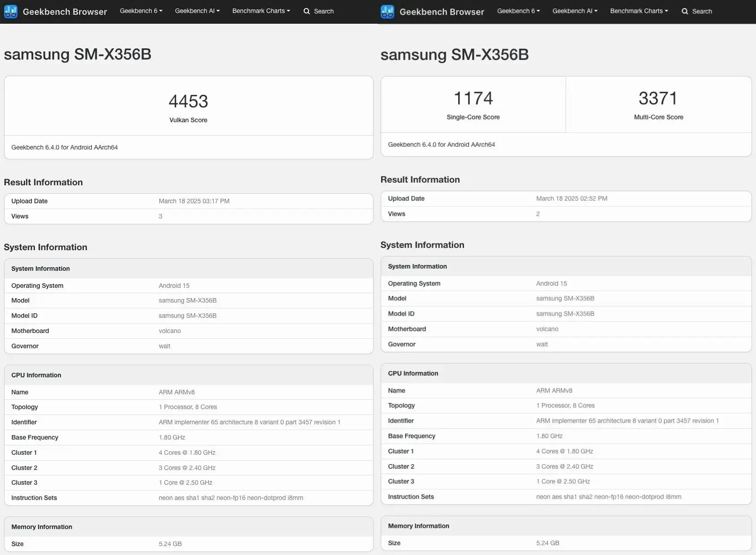Open Geekbench 6 dropdown in right page
Screen dimensions: 756x555
point(518,11)
